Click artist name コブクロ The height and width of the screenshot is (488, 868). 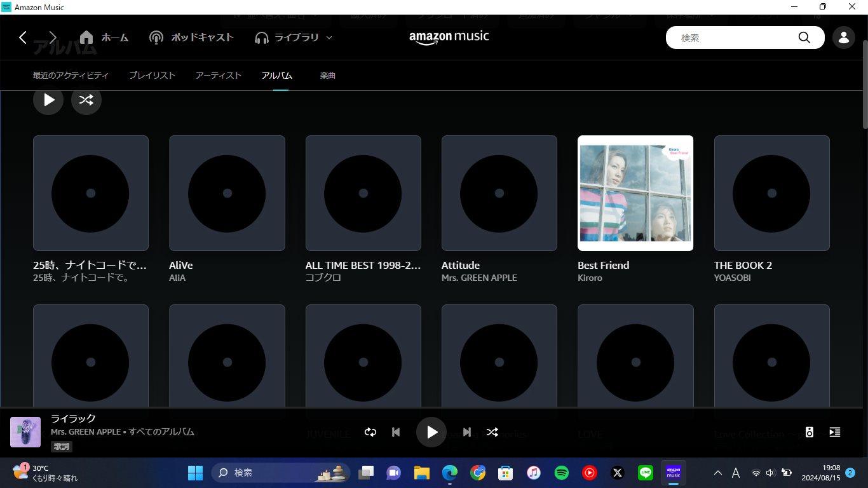point(323,278)
